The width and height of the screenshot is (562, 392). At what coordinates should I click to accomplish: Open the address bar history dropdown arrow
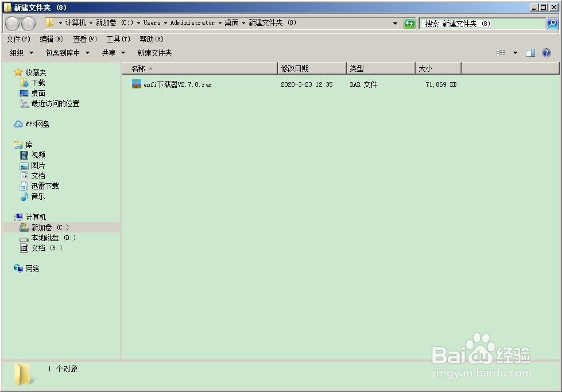pos(395,24)
